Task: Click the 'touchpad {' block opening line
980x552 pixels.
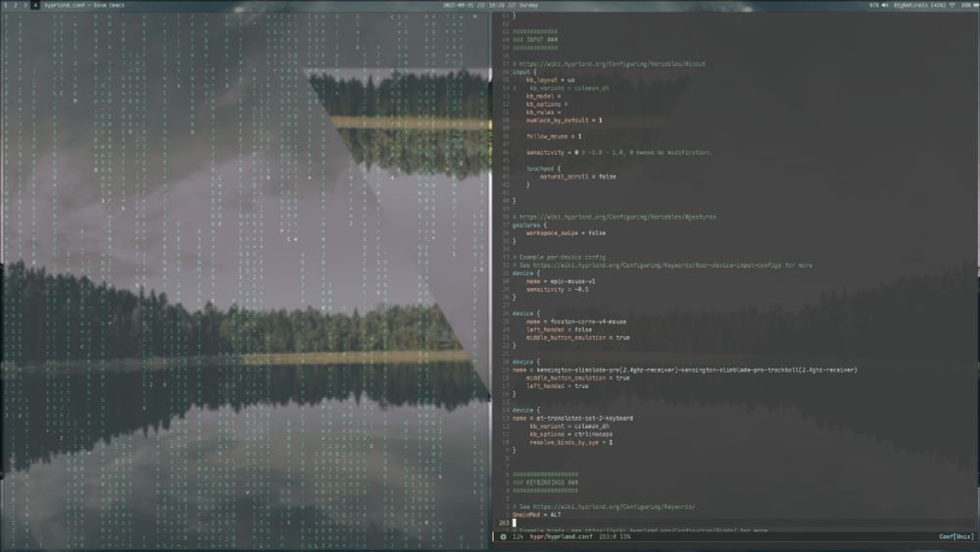Action: [543, 169]
